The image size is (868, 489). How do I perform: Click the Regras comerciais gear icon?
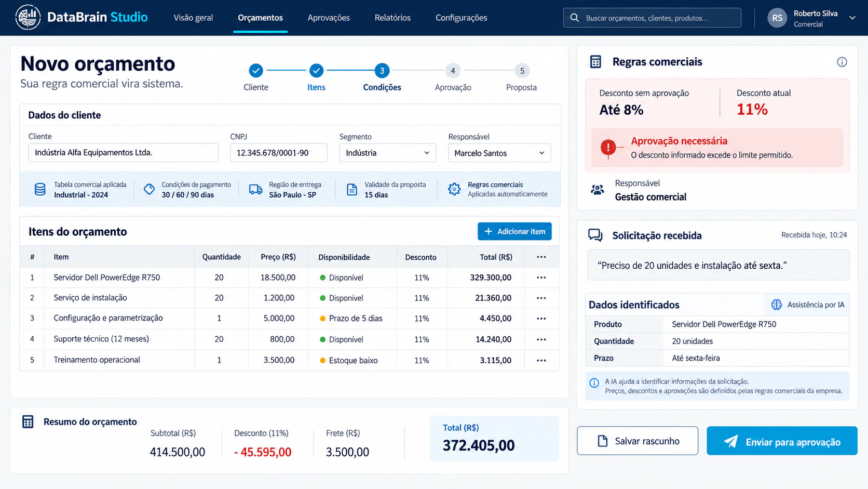[x=454, y=189]
